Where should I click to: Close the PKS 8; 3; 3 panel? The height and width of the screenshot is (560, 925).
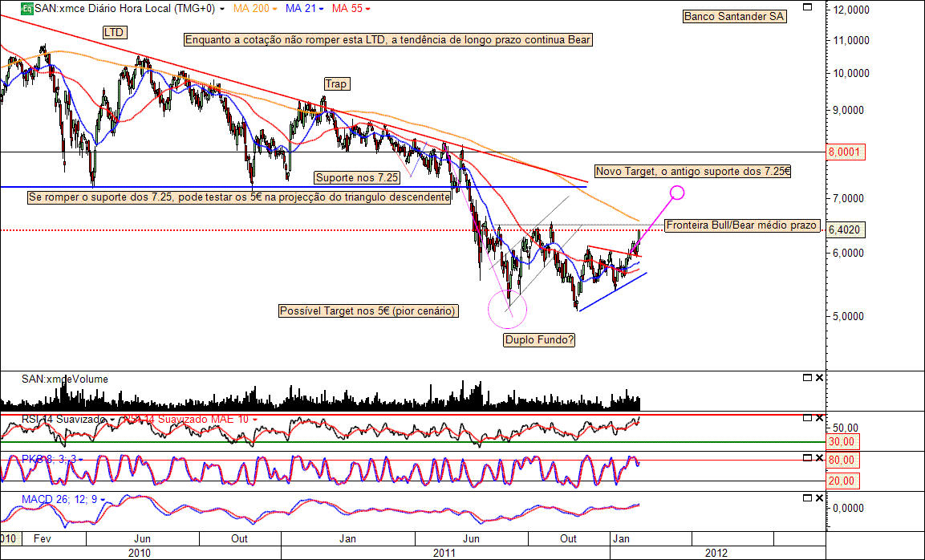point(819,458)
